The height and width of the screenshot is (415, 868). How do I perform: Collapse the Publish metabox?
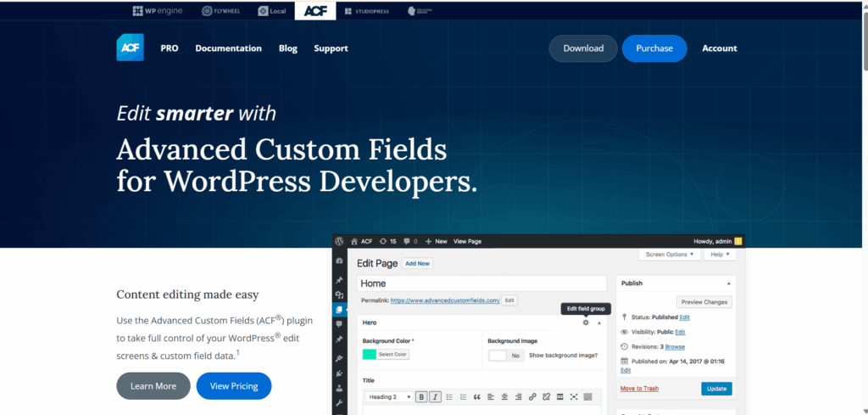pos(728,283)
